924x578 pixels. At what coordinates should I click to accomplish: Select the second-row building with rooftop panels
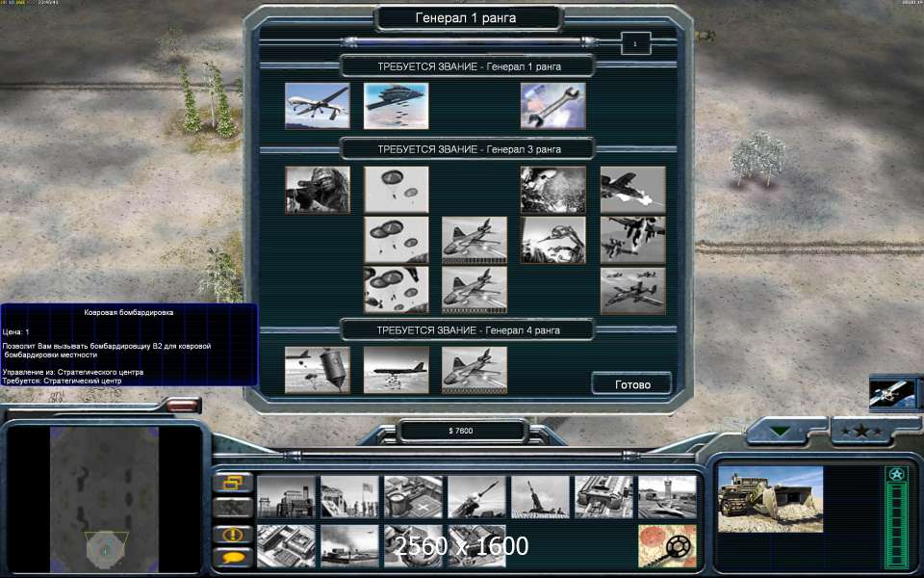(286, 546)
